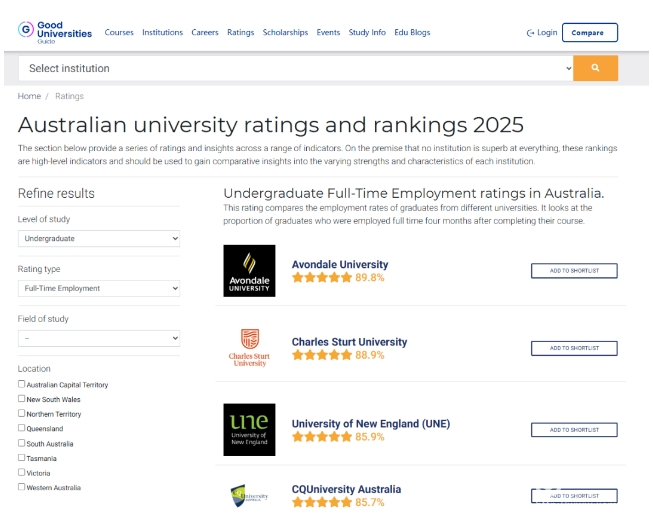
Task: Enable the Queensland location filter
Action: click(x=21, y=428)
